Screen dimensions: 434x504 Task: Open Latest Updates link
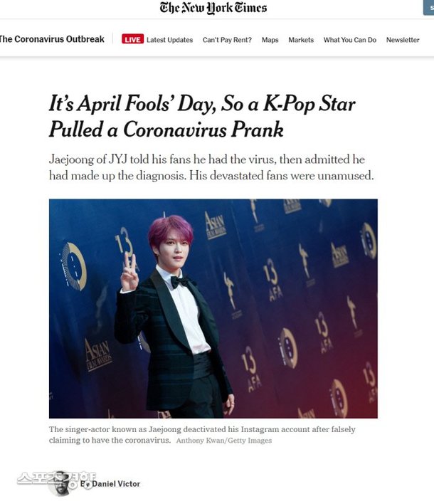169,40
